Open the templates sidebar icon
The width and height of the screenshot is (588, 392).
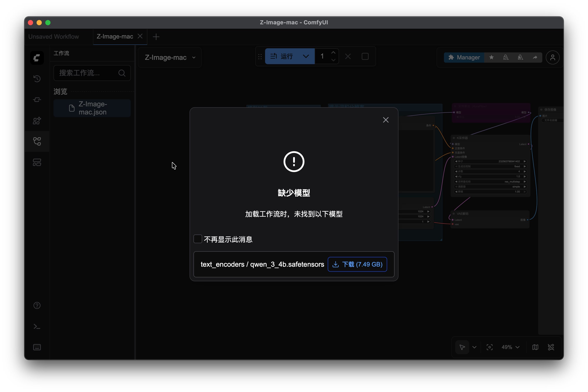click(37, 162)
